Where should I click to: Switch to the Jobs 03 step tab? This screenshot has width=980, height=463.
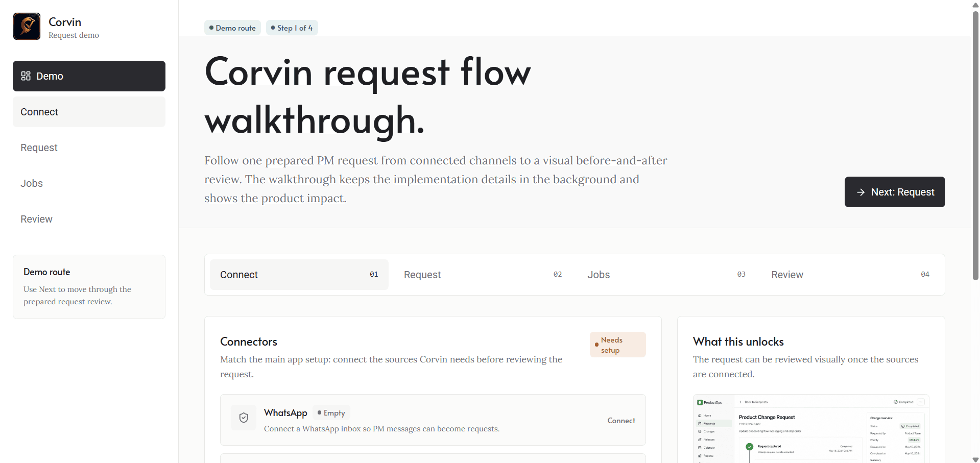click(666, 275)
